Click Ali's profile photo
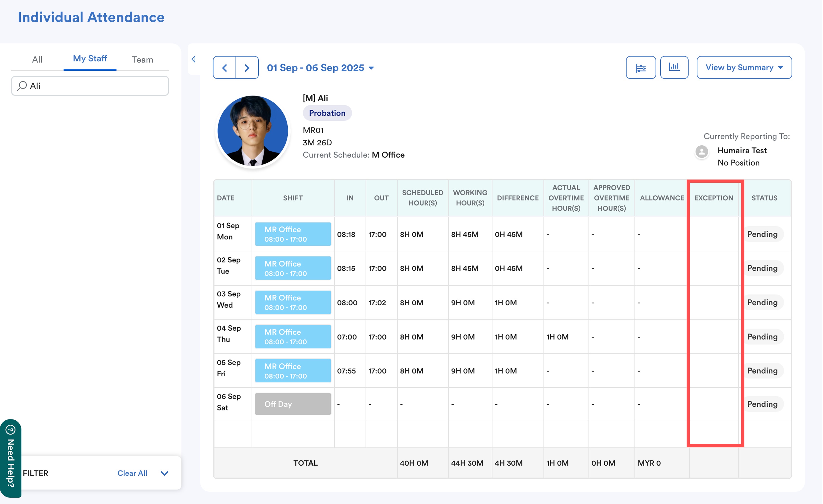Viewport: 823px width, 504px height. coord(253,131)
